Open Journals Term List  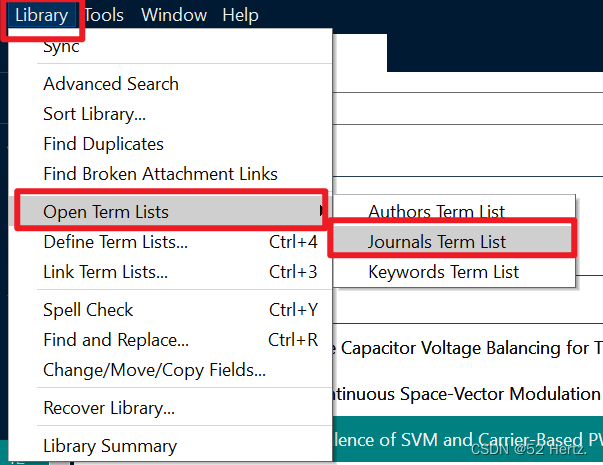tap(454, 242)
